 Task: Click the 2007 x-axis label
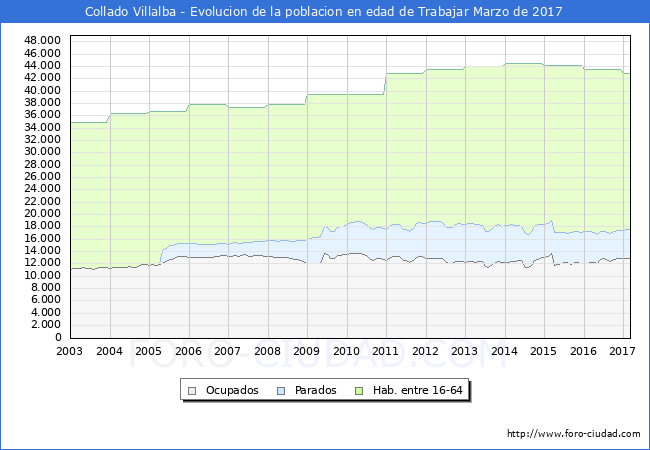[228, 351]
